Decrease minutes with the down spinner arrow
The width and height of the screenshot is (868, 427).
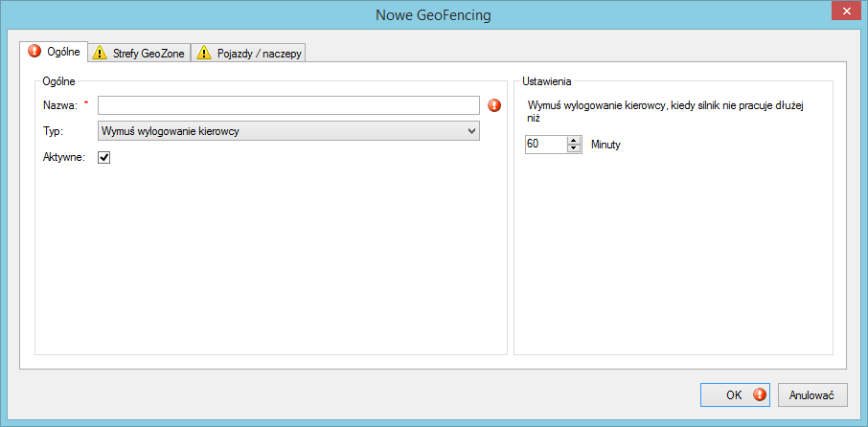click(x=574, y=148)
